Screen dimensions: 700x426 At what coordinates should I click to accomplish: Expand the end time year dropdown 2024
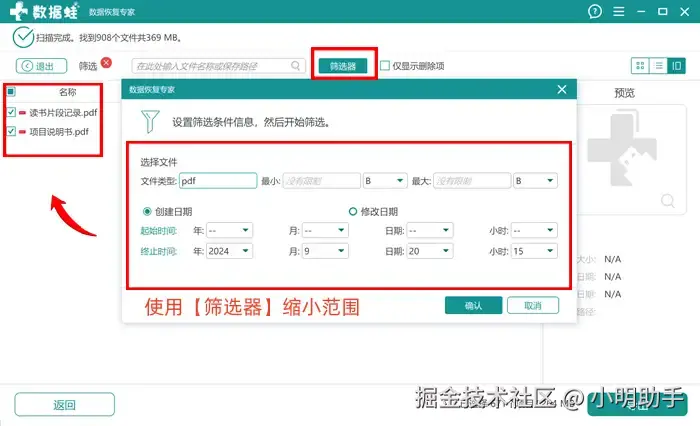point(229,251)
